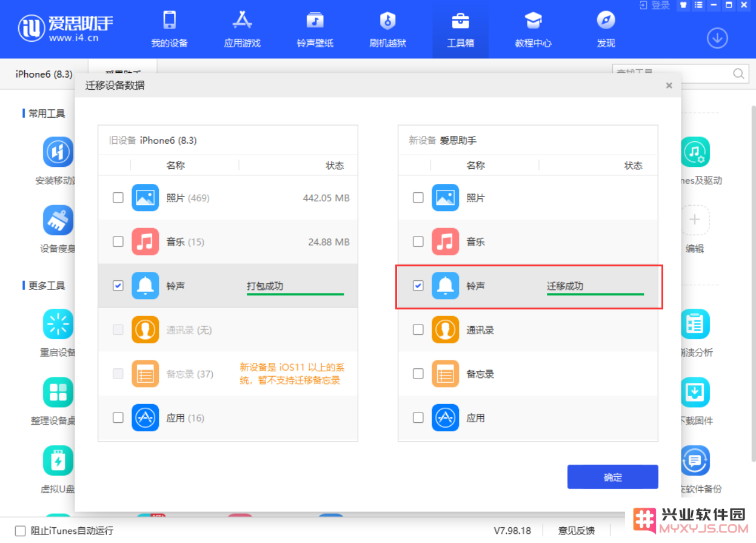This screenshot has height=543, width=756.
Task: Open 整理设备桌面 grid icon
Action: click(58, 393)
